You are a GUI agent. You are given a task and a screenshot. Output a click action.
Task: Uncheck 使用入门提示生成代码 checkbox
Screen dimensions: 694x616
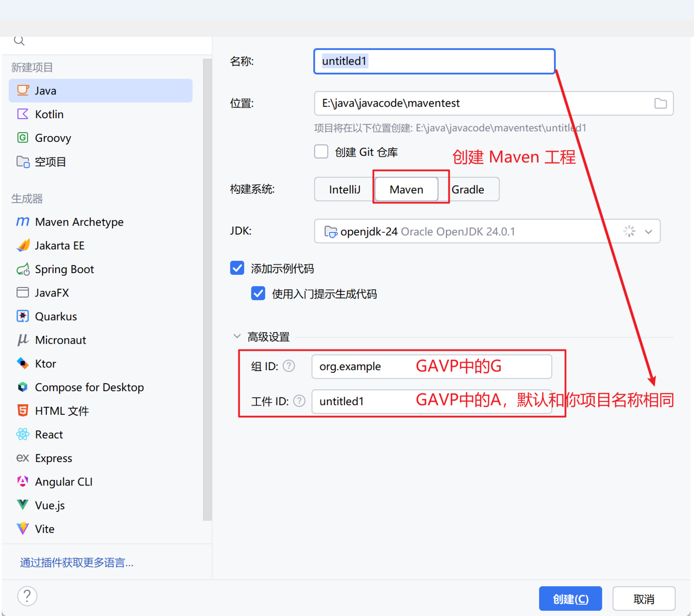pos(258,293)
